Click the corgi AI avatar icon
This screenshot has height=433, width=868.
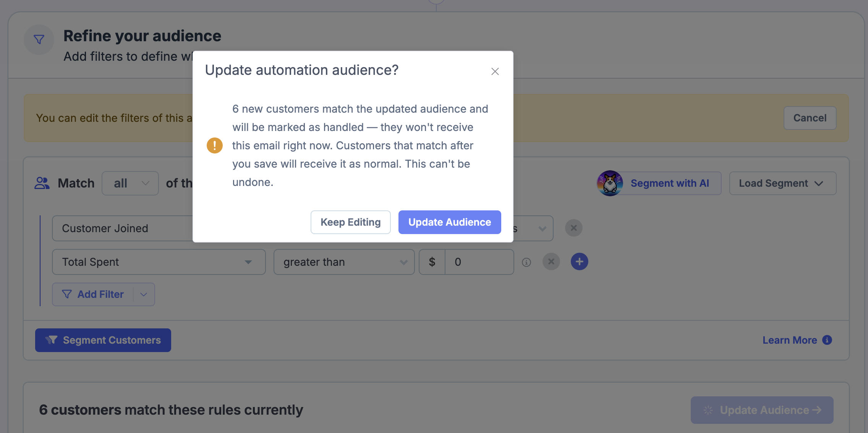(x=610, y=183)
